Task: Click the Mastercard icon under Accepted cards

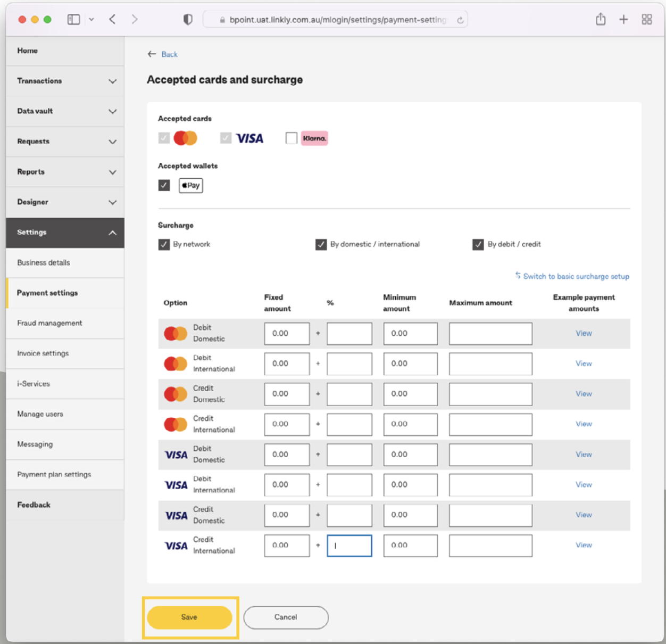Action: pyautogui.click(x=184, y=138)
